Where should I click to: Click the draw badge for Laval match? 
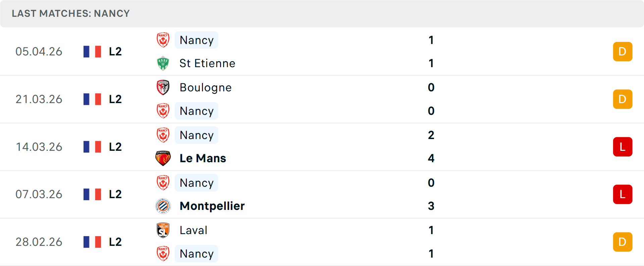pyautogui.click(x=623, y=242)
